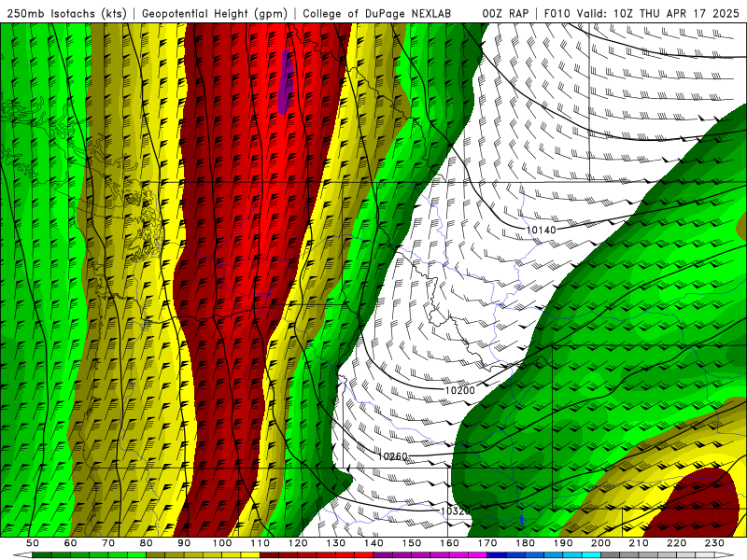This screenshot has width=747, height=560.
Task: Click the 160 knot legend value
Action: [x=450, y=543]
